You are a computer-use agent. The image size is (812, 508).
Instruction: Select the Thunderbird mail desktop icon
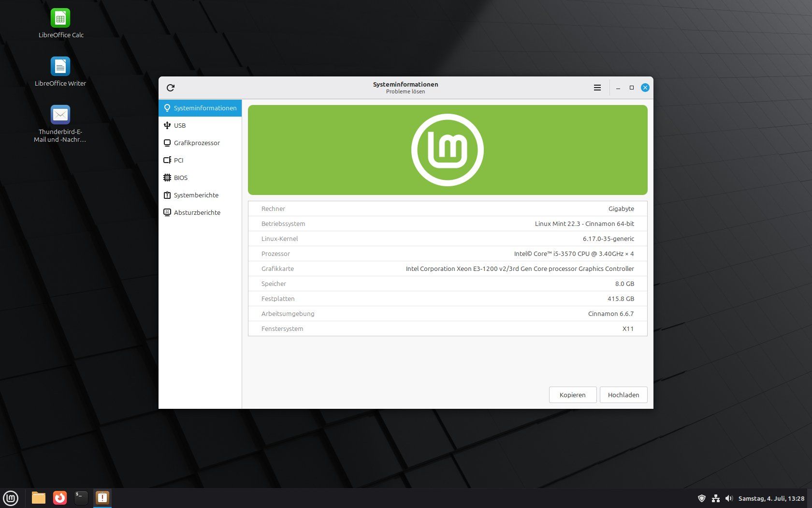60,124
